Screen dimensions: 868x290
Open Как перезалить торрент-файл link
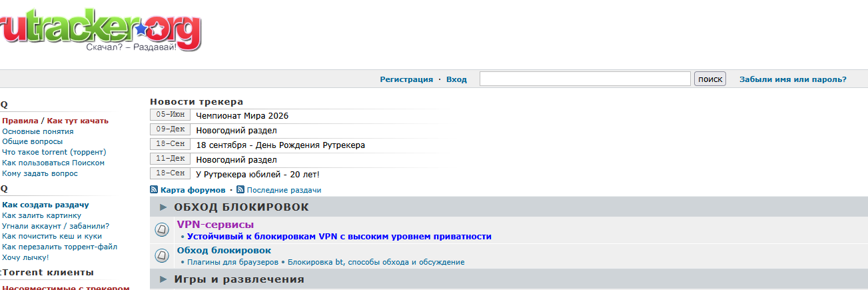60,247
